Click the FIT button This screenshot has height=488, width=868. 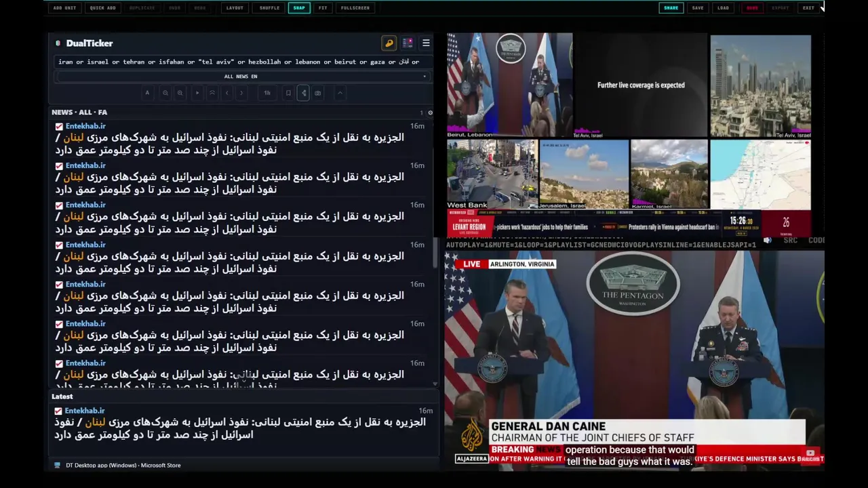[323, 8]
